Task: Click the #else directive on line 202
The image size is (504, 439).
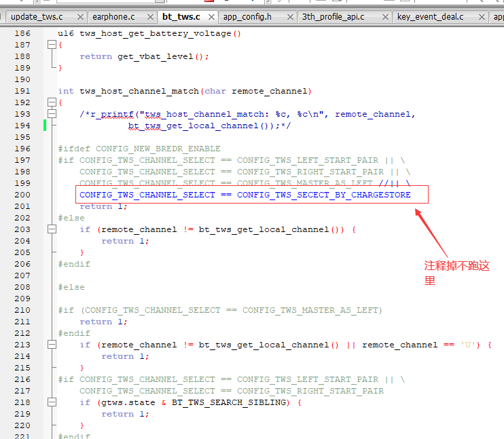Action: [71, 218]
